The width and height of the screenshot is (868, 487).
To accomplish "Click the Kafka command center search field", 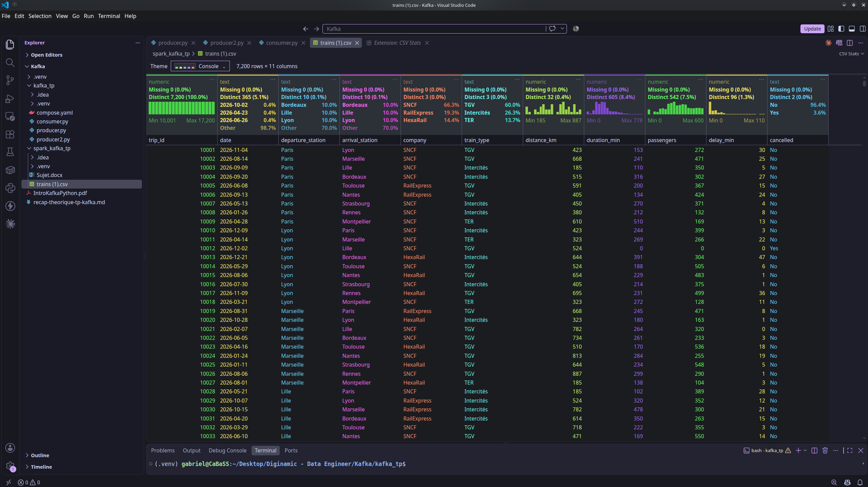I will [x=435, y=29].
